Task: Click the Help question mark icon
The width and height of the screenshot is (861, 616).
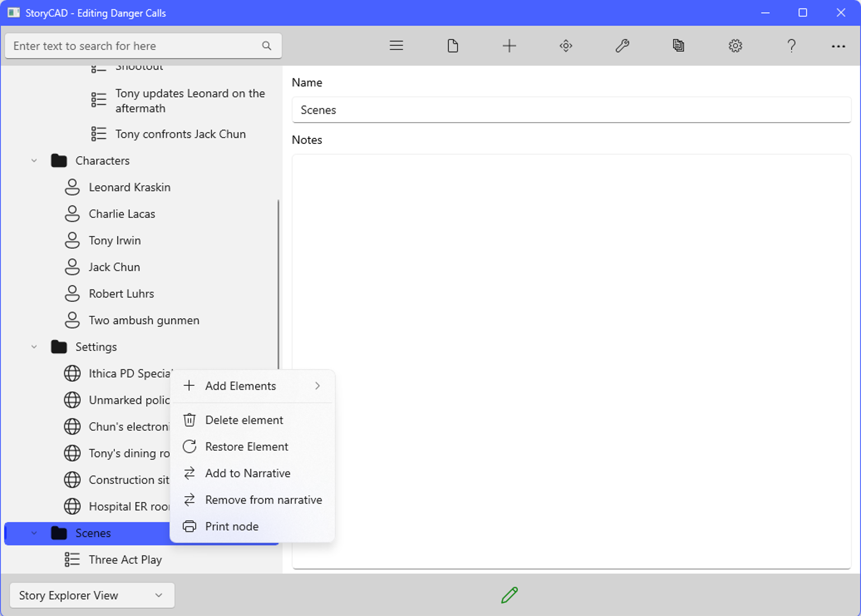Action: click(x=791, y=46)
